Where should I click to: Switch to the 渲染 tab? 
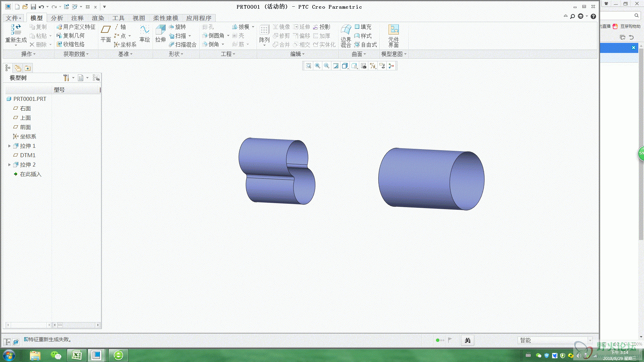(98, 18)
